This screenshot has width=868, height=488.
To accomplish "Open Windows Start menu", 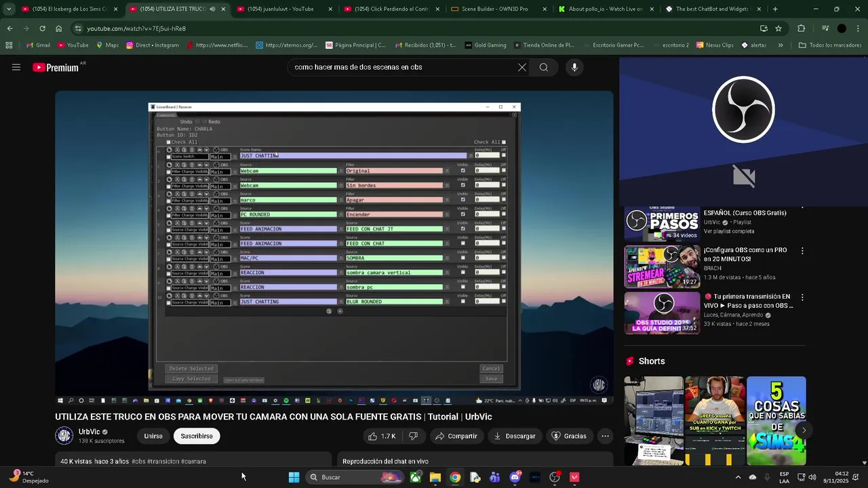I will point(294,477).
